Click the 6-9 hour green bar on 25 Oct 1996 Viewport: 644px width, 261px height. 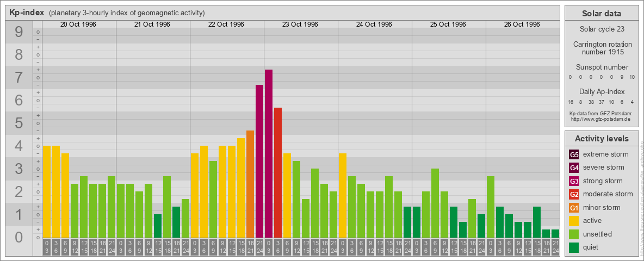tap(435, 203)
